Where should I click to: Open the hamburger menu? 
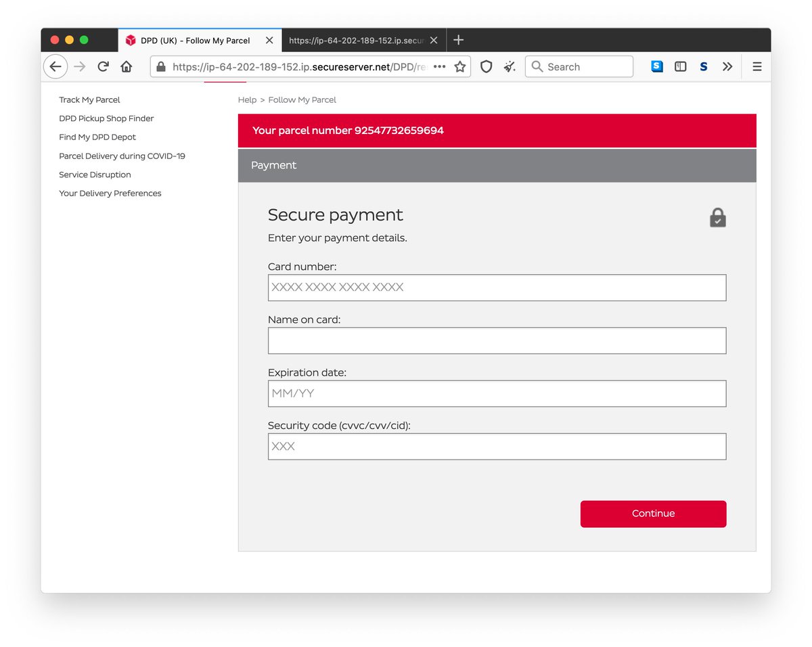[x=757, y=66]
